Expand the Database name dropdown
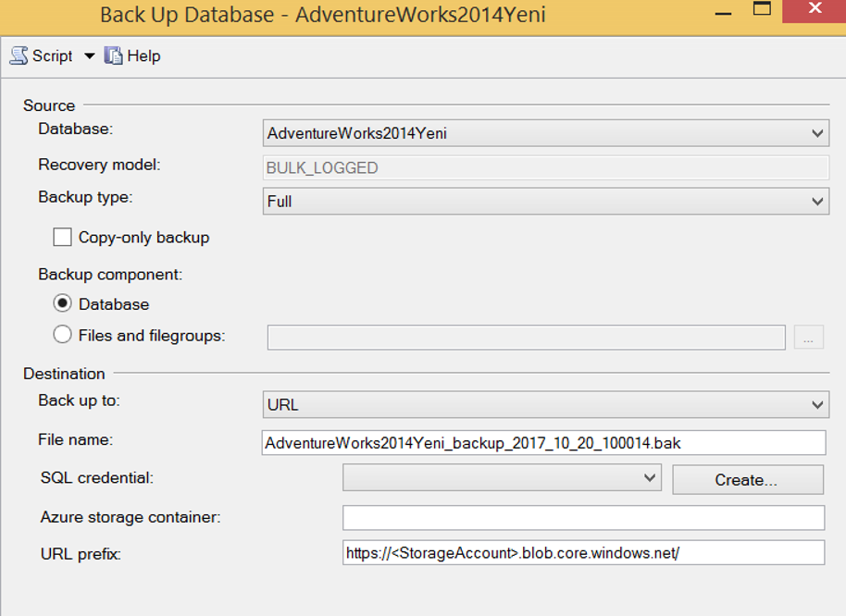The image size is (846, 616). 546,133
